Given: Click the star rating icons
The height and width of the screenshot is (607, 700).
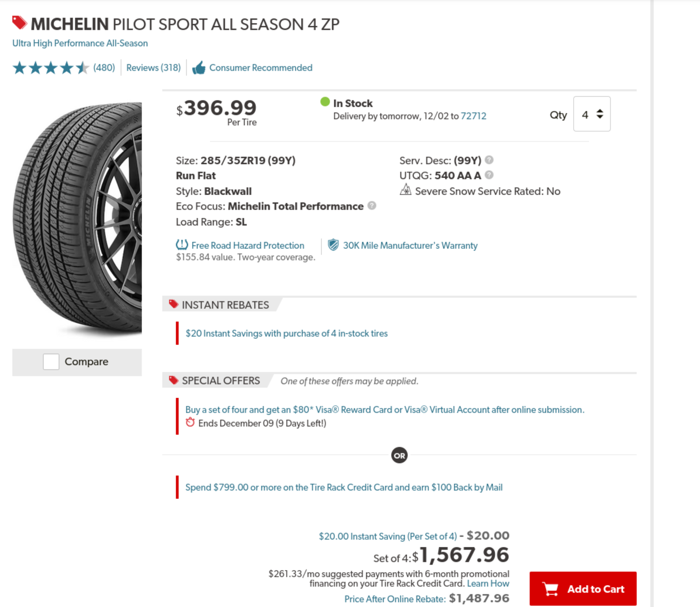Looking at the screenshot, I should point(51,68).
